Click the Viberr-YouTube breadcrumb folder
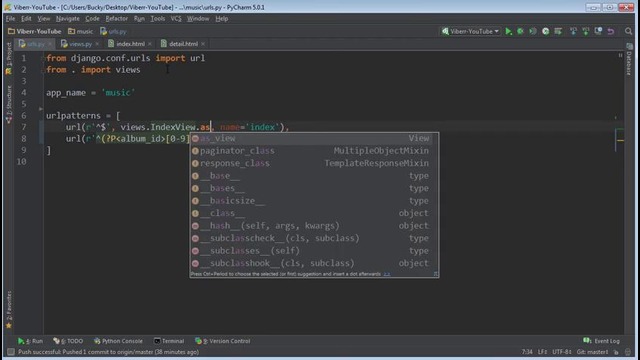The width and height of the screenshot is (640, 360). 35,31
